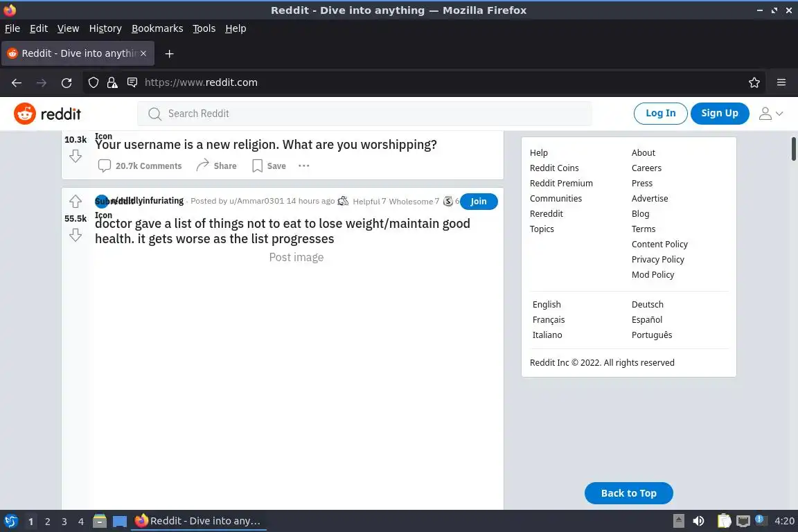Open the Mod Policy link
The height and width of the screenshot is (532, 798).
(x=653, y=275)
